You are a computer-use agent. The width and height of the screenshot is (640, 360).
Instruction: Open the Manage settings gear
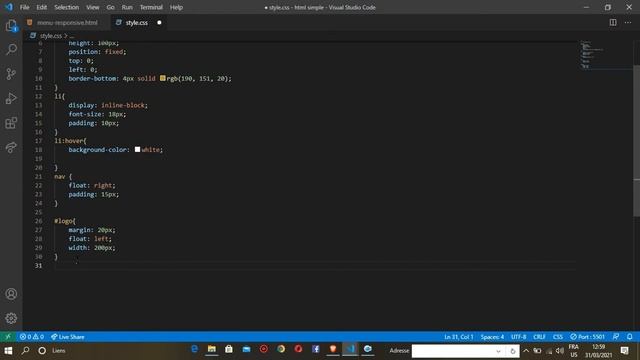[x=11, y=318]
